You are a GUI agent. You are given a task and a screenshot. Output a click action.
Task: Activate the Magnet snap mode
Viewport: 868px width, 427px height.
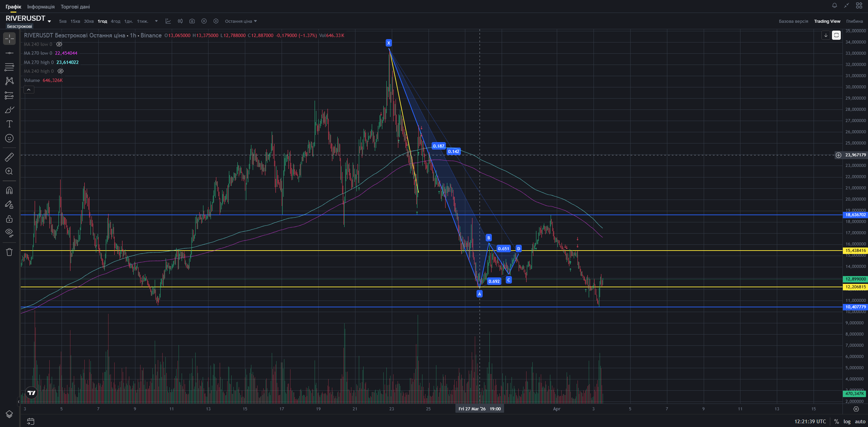click(10, 190)
